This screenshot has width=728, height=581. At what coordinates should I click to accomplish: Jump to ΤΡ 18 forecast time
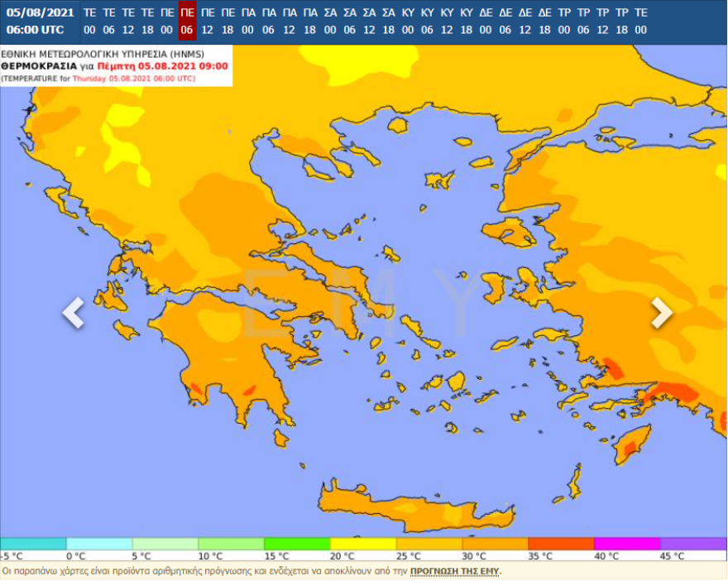click(621, 22)
